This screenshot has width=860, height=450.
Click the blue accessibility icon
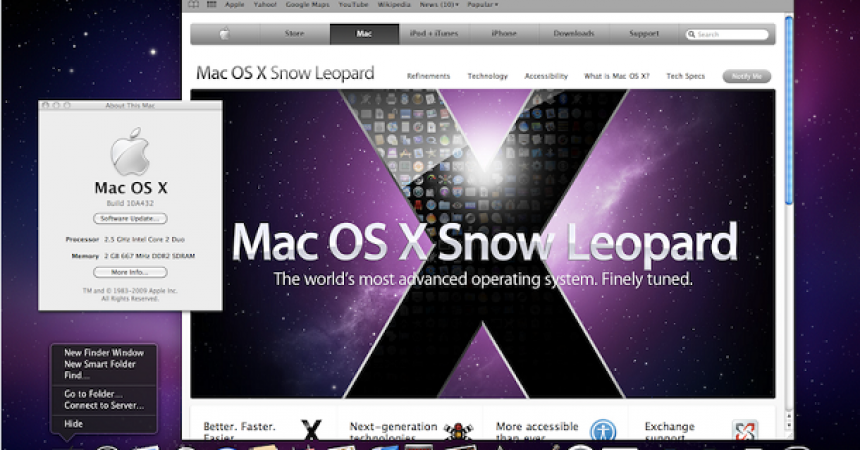603,431
